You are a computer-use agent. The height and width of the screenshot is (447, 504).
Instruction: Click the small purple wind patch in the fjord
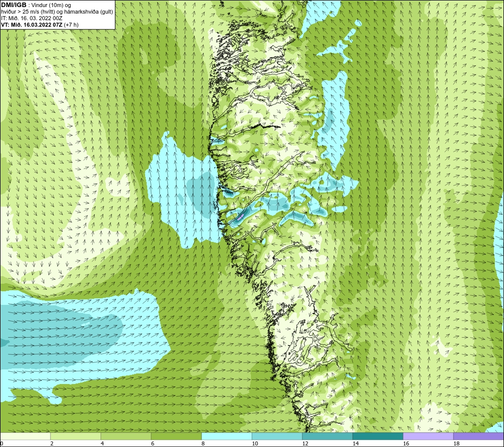240,217
